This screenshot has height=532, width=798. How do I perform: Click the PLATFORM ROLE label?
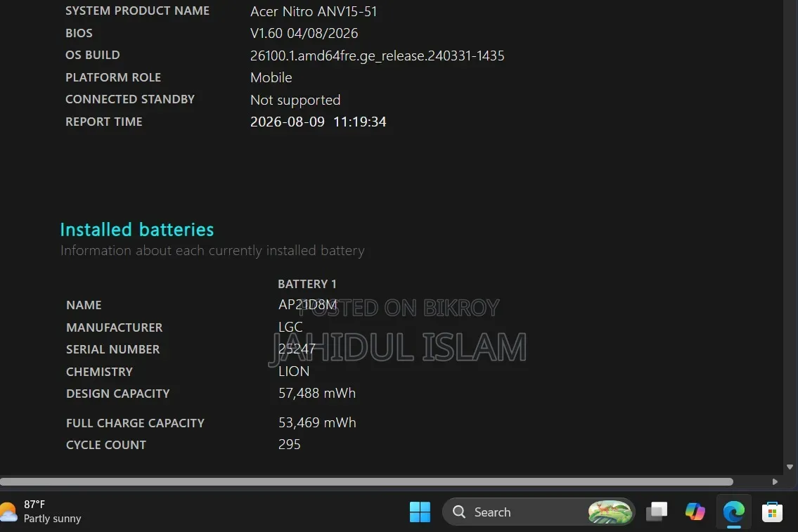pyautogui.click(x=113, y=77)
